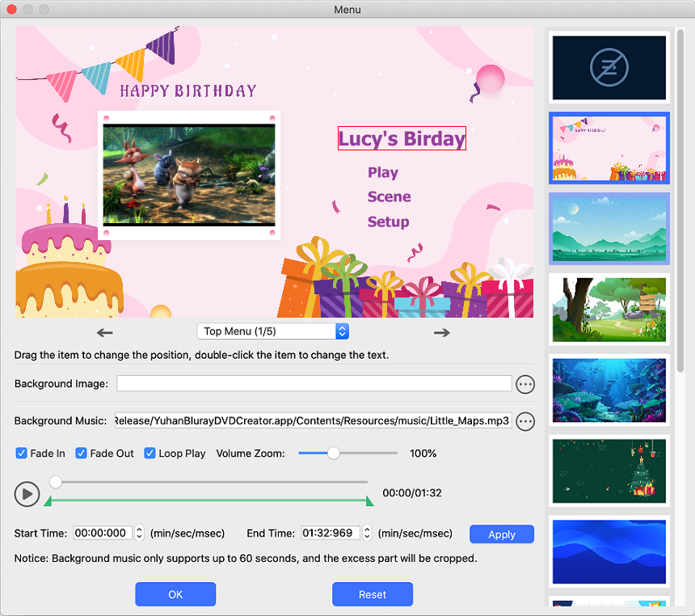Click the video preview frame in menu

(189, 175)
